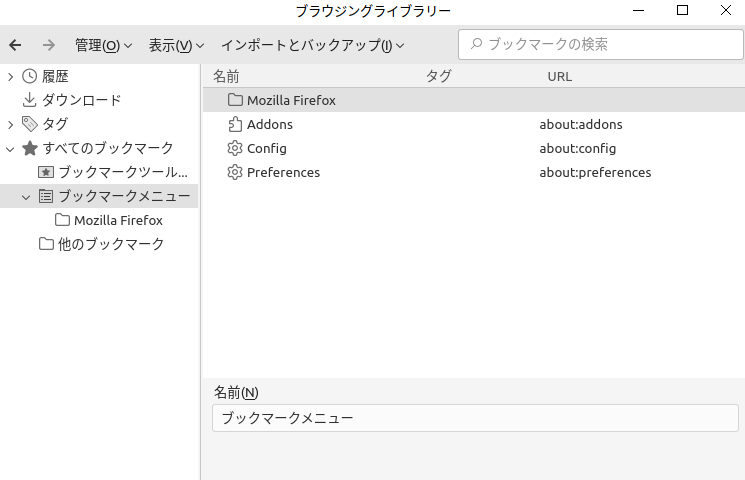The width and height of the screenshot is (745, 480).
Task: Click the Downloads arrow icon in sidebar
Action: (29, 100)
